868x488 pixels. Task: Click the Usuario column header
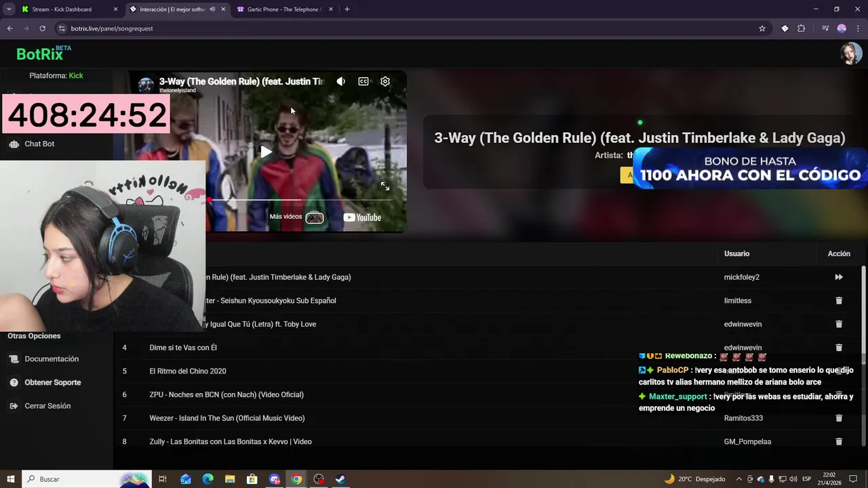pyautogui.click(x=736, y=253)
